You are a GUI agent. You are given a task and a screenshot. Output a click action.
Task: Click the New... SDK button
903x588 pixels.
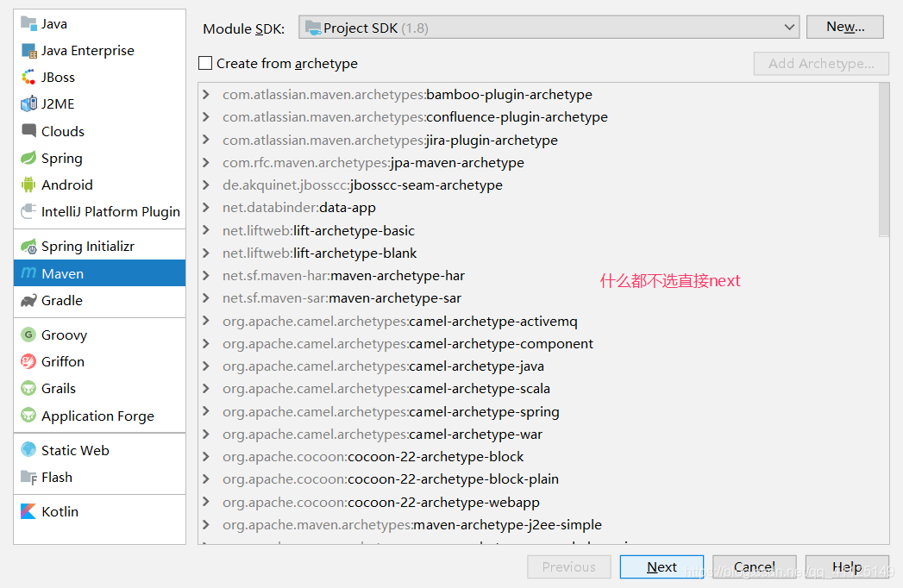pyautogui.click(x=845, y=27)
